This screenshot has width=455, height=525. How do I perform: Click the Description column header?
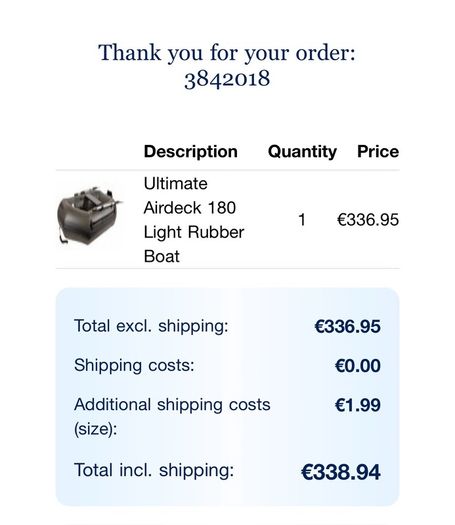click(191, 151)
